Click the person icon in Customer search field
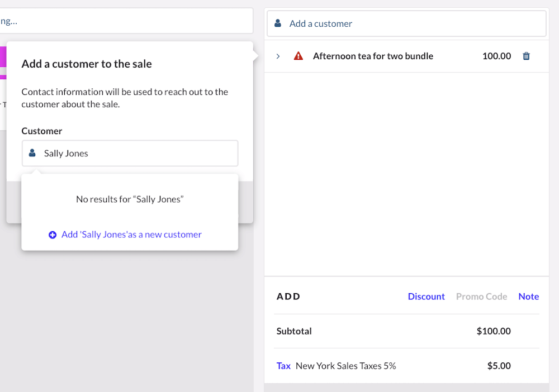Image resolution: width=559 pixels, height=392 pixels. point(32,153)
